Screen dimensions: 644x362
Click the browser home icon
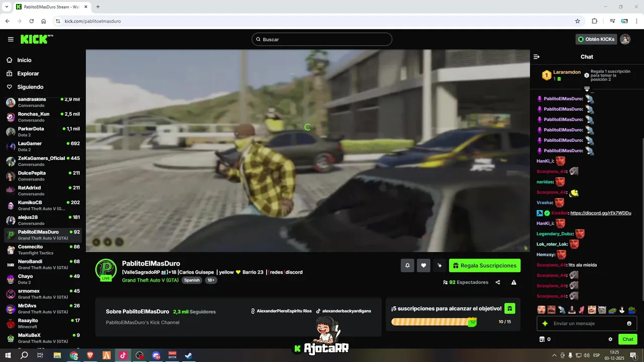[x=44, y=21]
